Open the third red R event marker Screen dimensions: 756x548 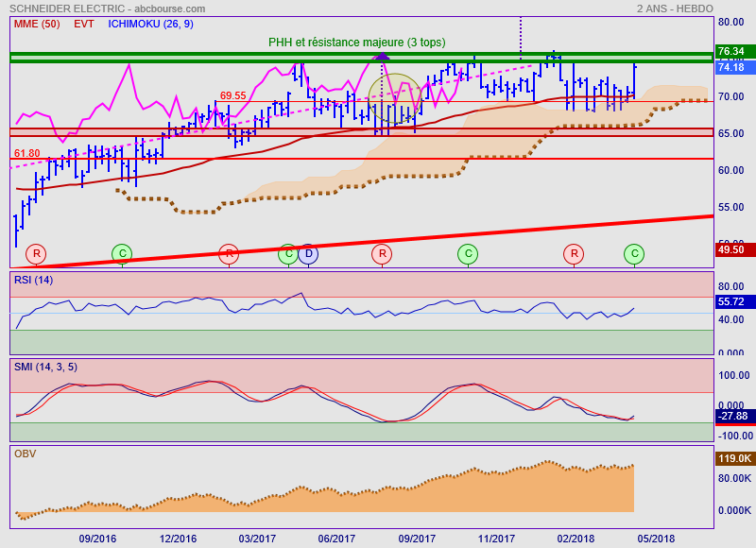(x=382, y=253)
